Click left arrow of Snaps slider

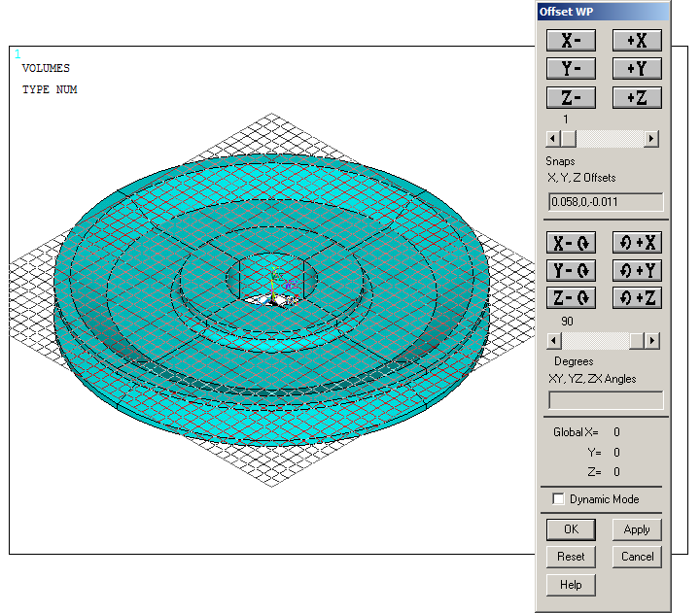[x=554, y=139]
